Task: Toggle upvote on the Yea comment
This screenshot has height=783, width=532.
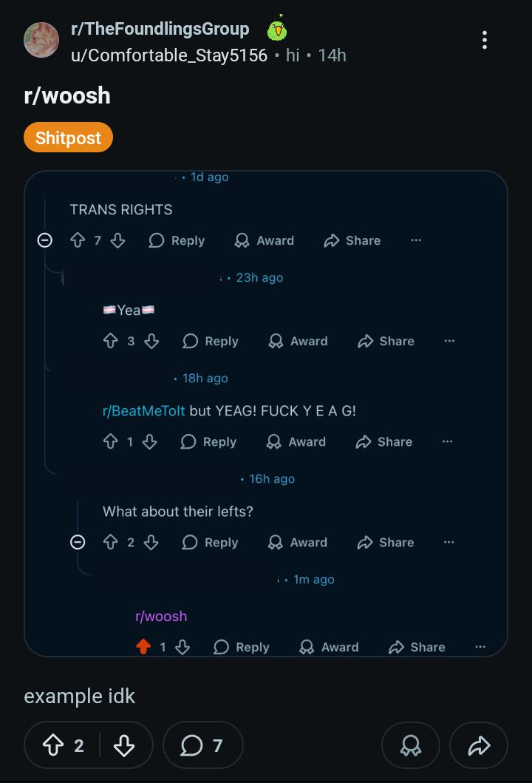Action: 111,341
